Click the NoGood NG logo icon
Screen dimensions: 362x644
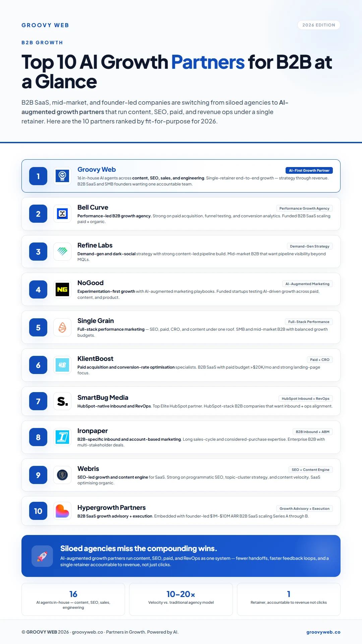tap(62, 289)
